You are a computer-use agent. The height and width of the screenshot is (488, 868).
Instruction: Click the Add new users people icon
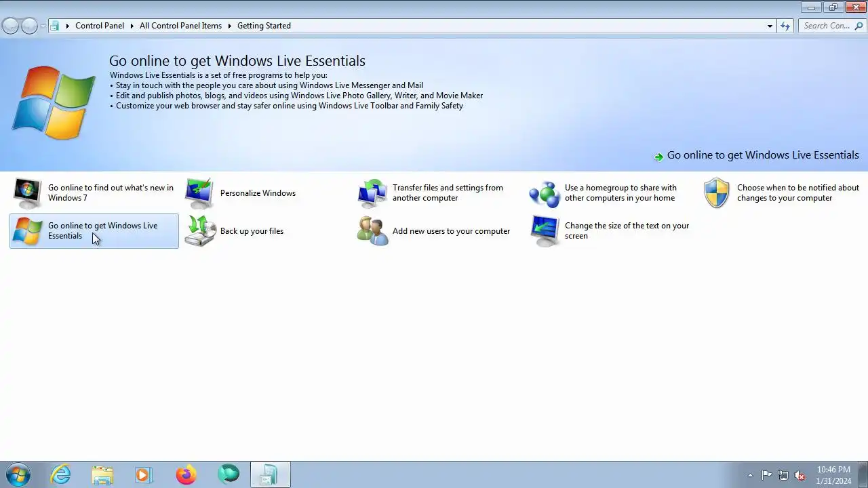click(372, 231)
